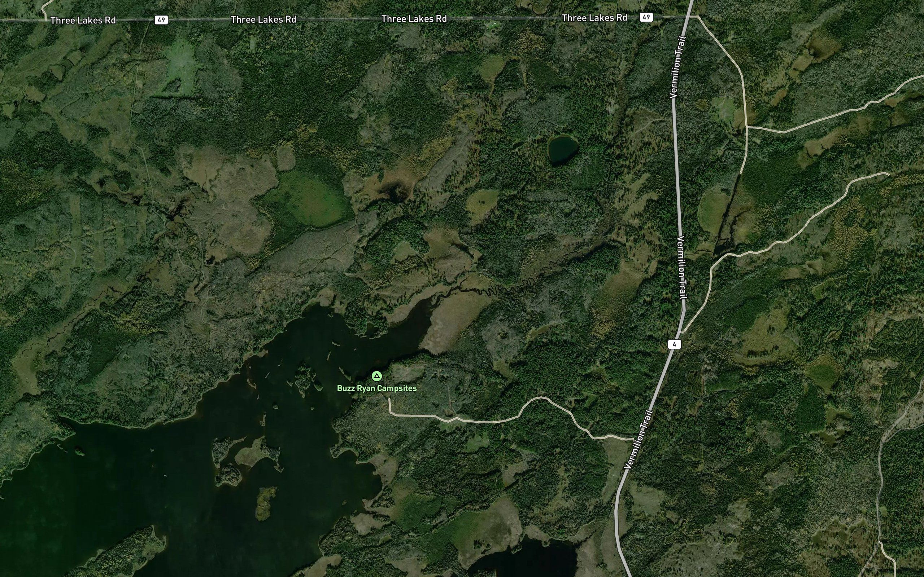Click the route 4 highway shield
Screen dimensions: 924x577
point(674,345)
